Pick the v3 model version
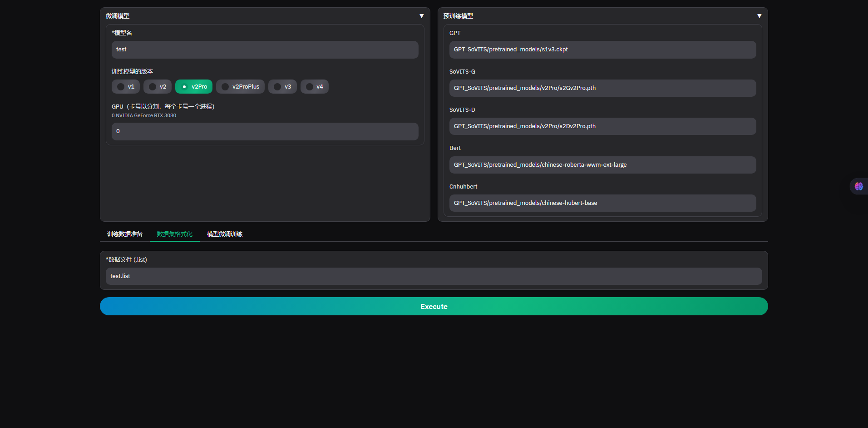 tap(282, 87)
